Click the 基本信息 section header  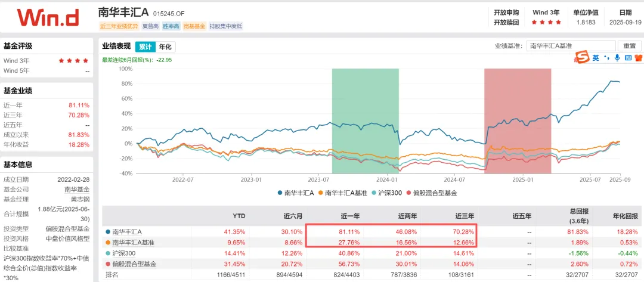(x=18, y=165)
